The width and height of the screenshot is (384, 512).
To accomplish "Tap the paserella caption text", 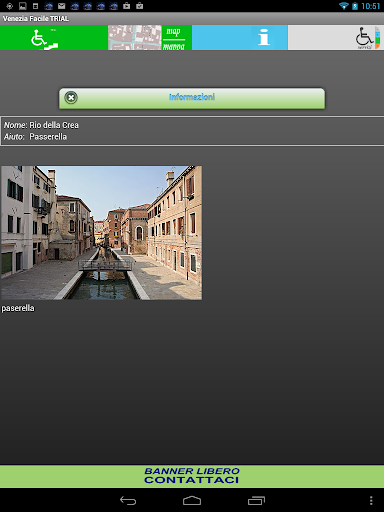I will [x=18, y=308].
